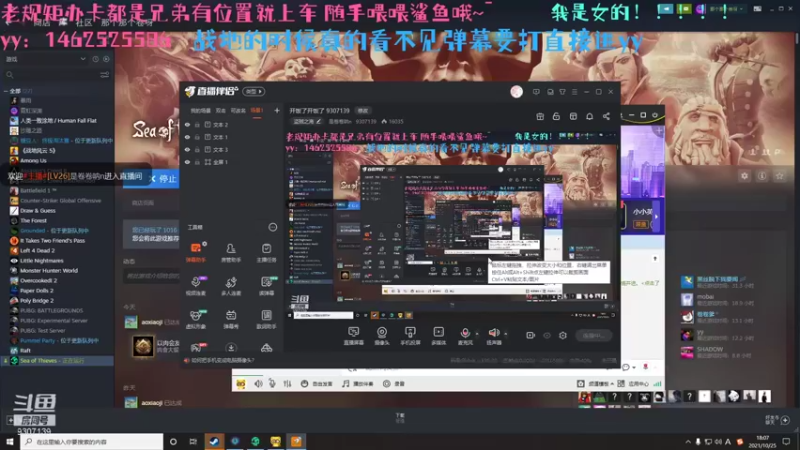Viewport: 800px width, 450px height.
Task: Open the Steam game settings gear icon
Action: (744, 176)
